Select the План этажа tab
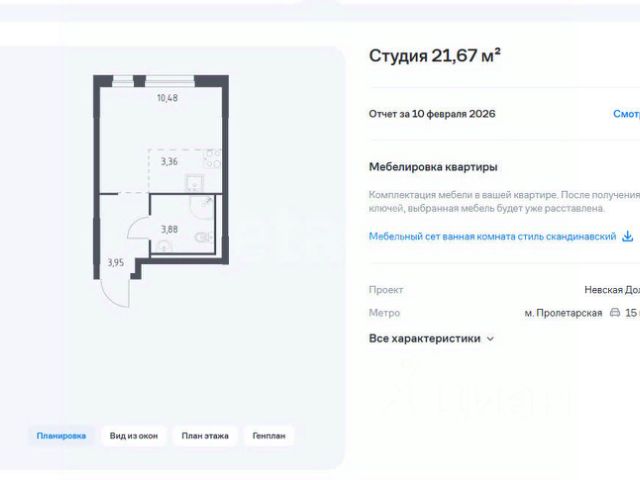 pos(205,436)
